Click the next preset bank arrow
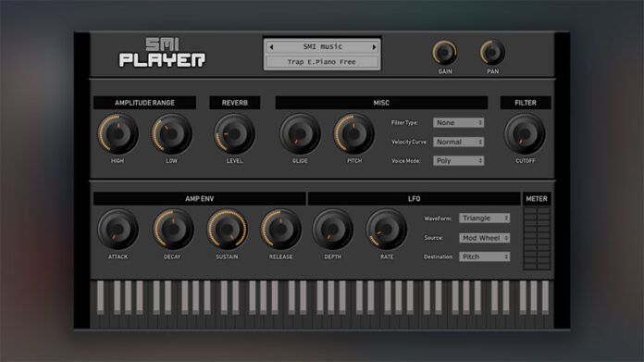 [374, 47]
